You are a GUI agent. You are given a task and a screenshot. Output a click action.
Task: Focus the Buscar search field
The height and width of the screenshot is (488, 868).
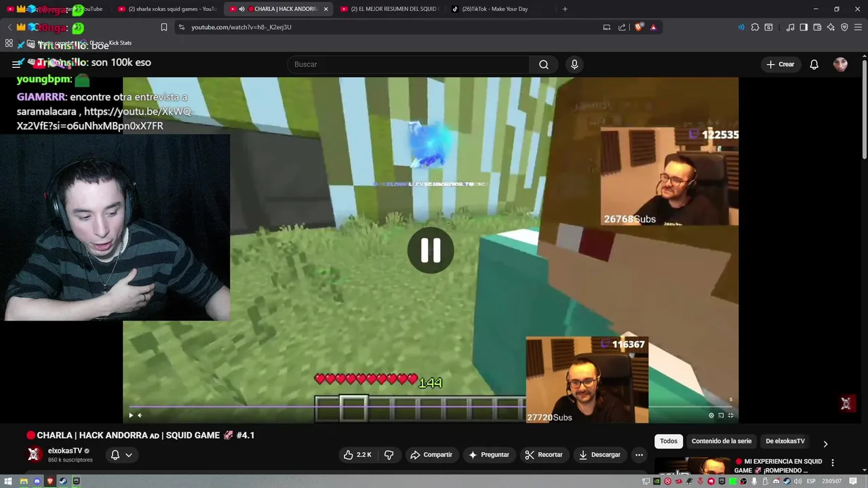409,64
